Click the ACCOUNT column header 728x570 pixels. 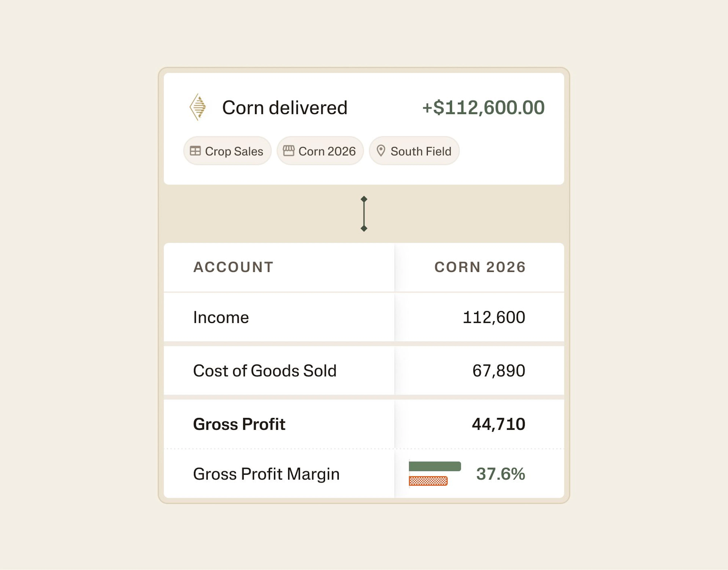(233, 267)
